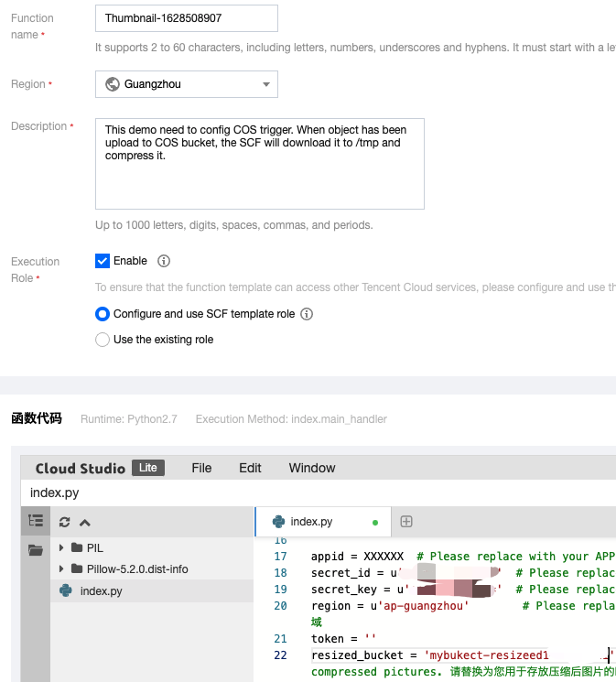Collapse the file tree with the up chevron

(x=85, y=523)
